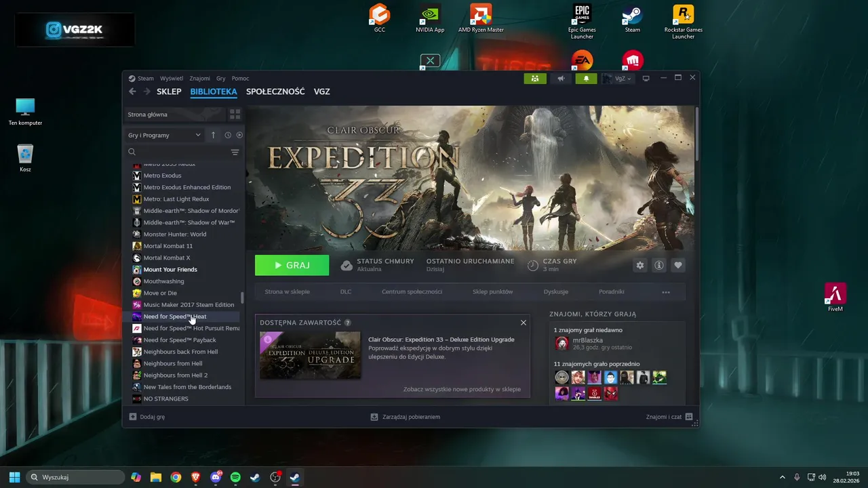This screenshot has height=488, width=868.
Task: Open the VgZ account dropdown
Action: (617, 79)
